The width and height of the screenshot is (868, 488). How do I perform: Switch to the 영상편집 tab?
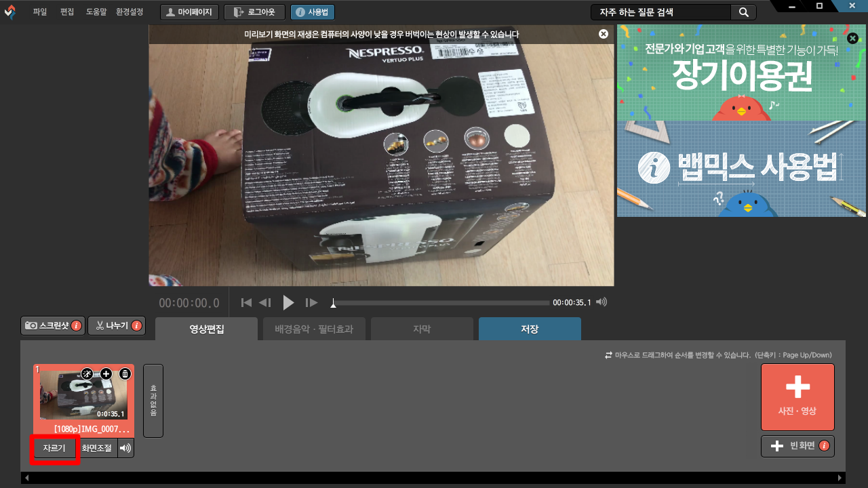207,329
